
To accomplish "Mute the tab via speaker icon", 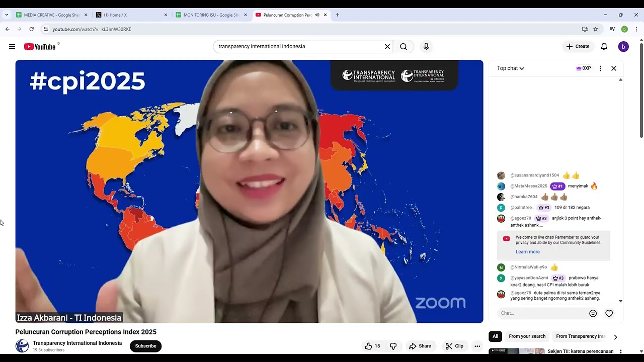I will tap(317, 15).
